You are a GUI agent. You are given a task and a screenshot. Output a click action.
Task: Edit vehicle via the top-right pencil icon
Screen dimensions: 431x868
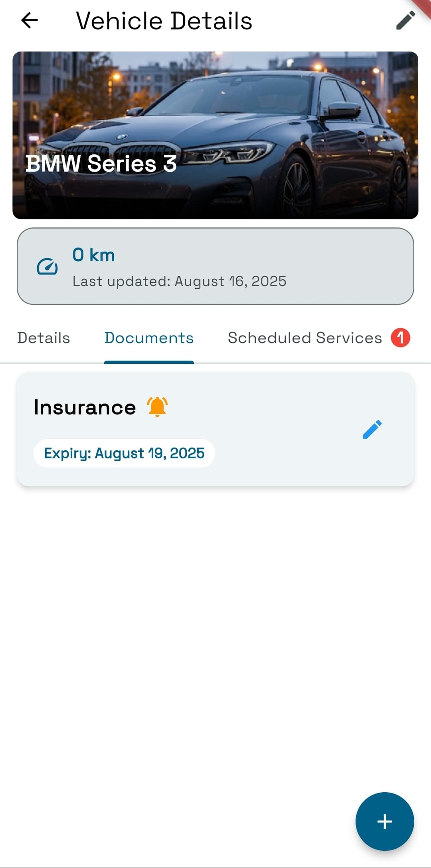click(405, 21)
